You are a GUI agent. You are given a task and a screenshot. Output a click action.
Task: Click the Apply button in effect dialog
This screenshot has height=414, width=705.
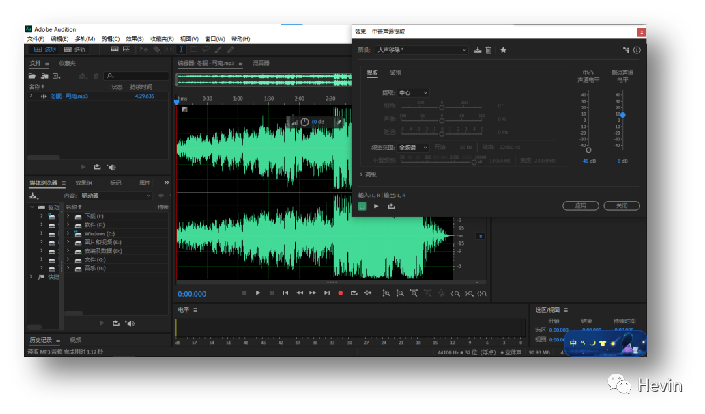(x=580, y=206)
